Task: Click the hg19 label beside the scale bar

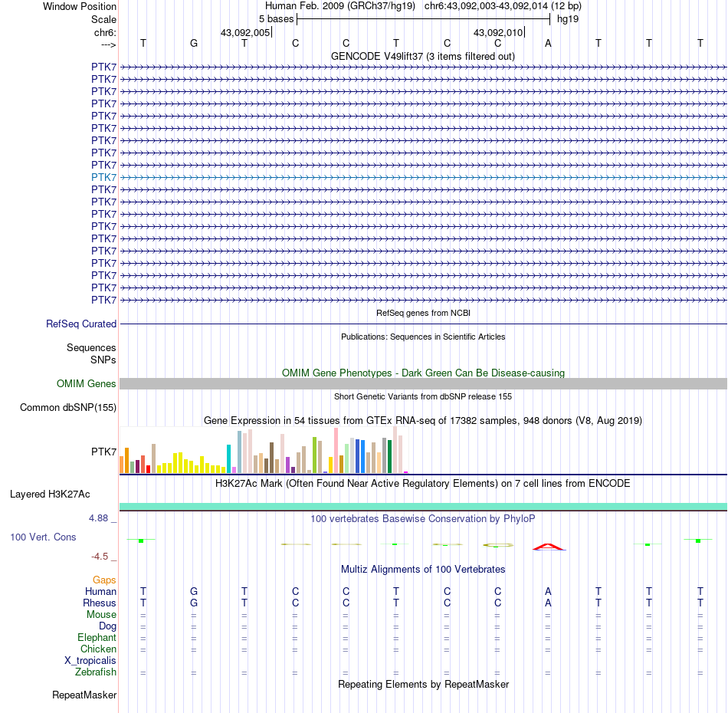Action: pyautogui.click(x=568, y=19)
